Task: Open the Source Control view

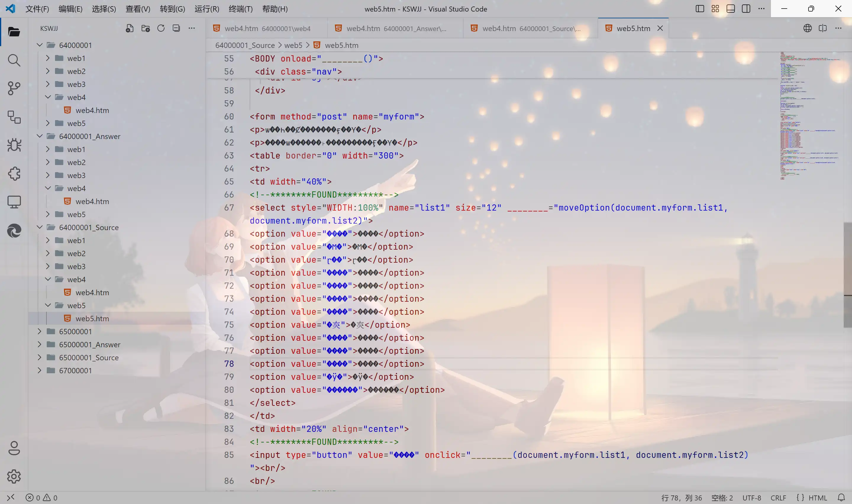Action: point(14,89)
